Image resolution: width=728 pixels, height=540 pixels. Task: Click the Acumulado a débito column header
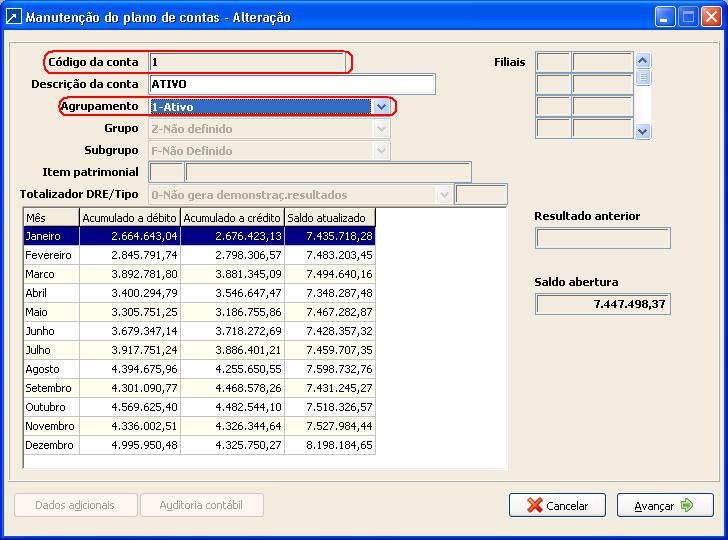130,218
